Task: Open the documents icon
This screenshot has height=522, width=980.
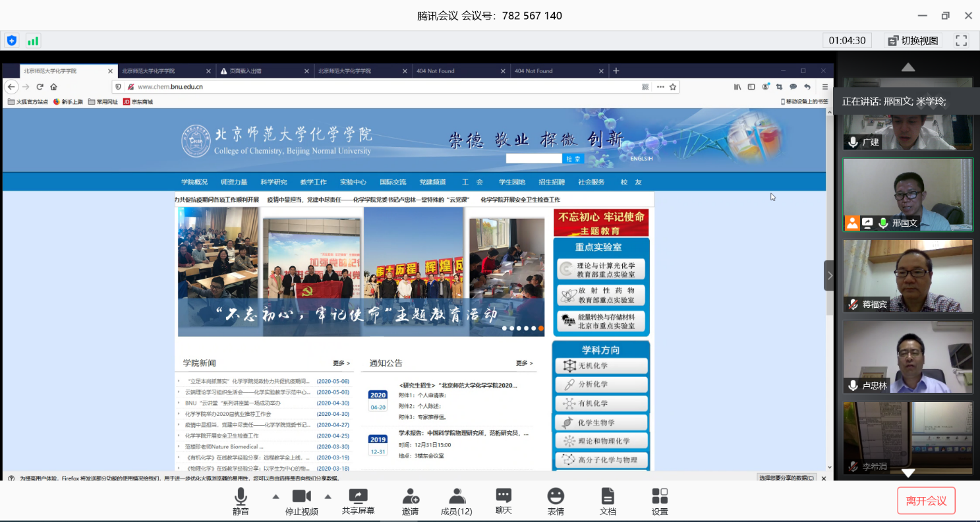Action: [608, 496]
